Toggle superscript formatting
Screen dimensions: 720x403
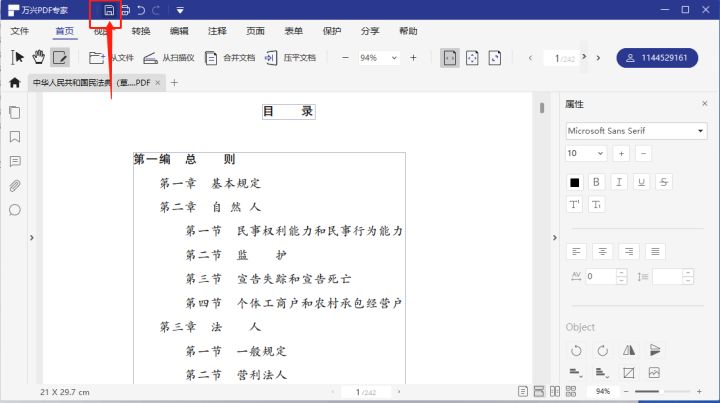coord(574,205)
